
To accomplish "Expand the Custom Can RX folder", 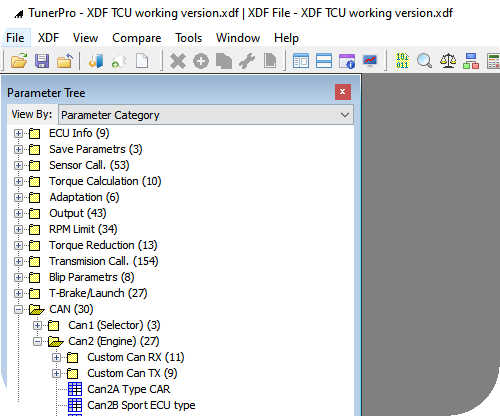I will point(56,357).
